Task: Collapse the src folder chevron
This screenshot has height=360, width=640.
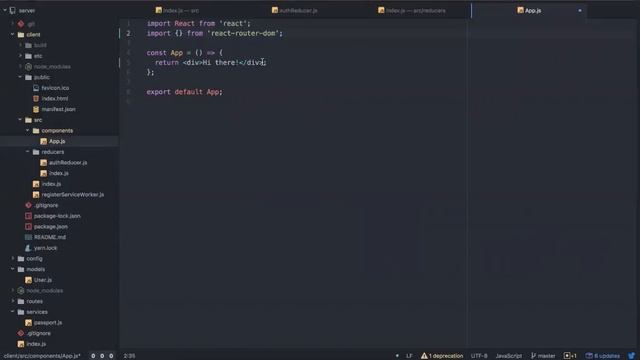Action: 20,120
